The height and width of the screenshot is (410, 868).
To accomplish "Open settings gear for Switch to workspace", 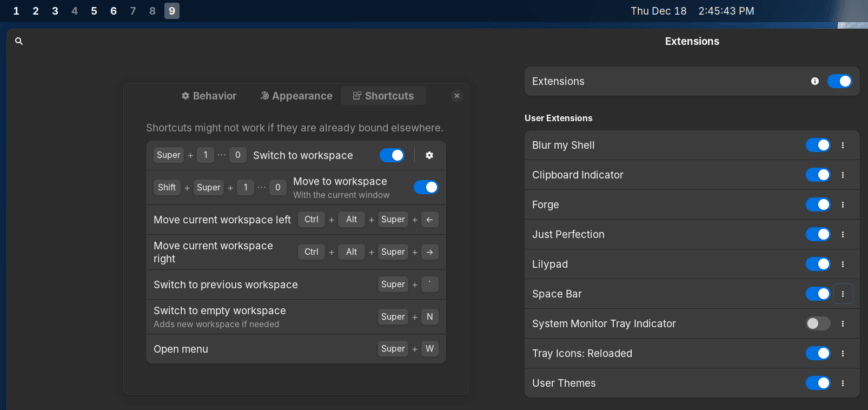I will click(429, 155).
